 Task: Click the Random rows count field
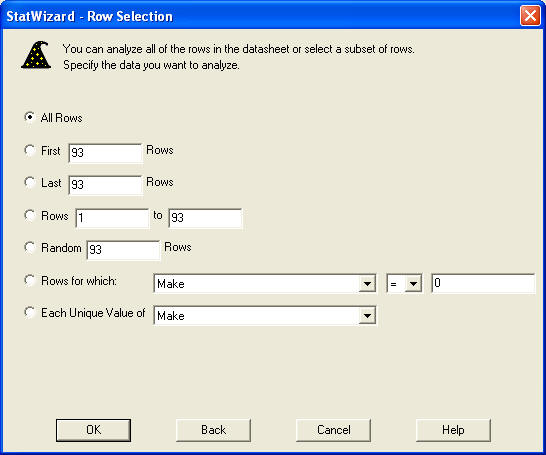pyautogui.click(x=123, y=250)
